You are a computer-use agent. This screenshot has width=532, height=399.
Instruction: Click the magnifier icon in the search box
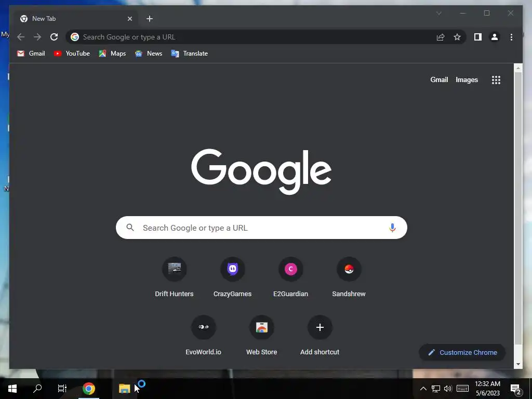(130, 228)
